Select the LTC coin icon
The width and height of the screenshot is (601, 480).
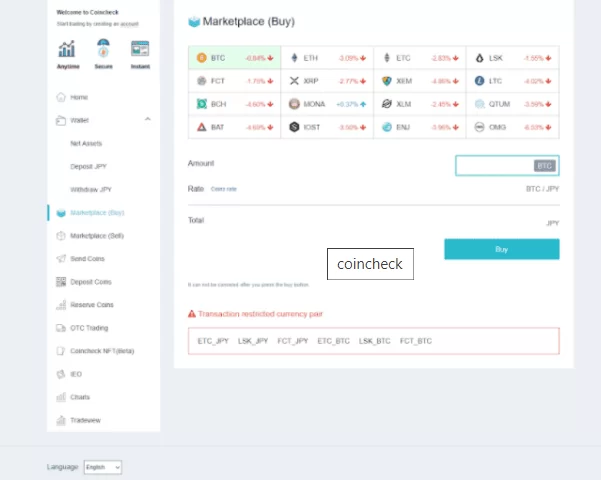479,81
